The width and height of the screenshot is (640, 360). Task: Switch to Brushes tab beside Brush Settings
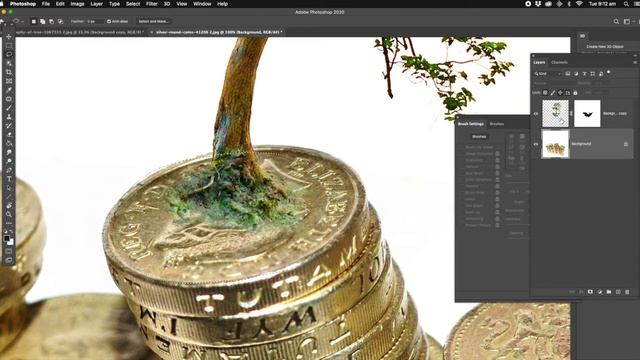(497, 124)
